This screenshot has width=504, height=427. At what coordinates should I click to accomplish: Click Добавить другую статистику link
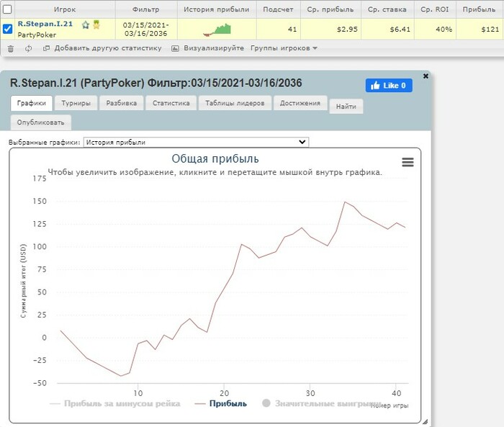point(108,48)
